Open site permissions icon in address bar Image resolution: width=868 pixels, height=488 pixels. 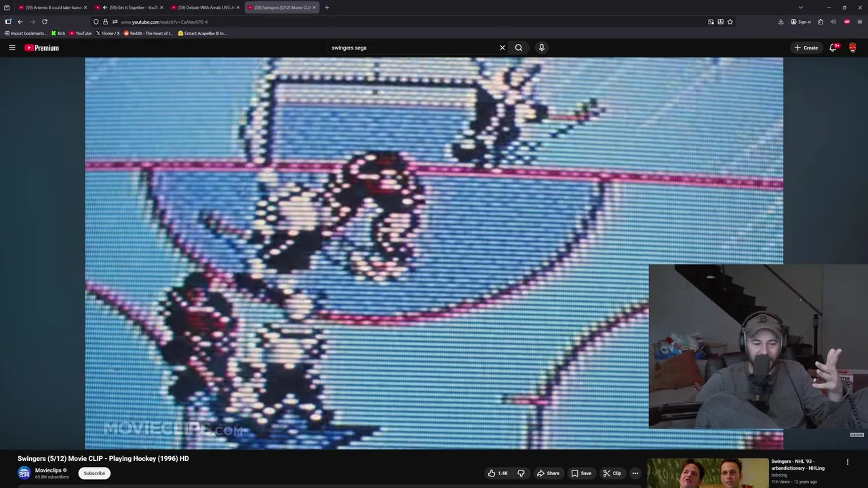coord(115,22)
